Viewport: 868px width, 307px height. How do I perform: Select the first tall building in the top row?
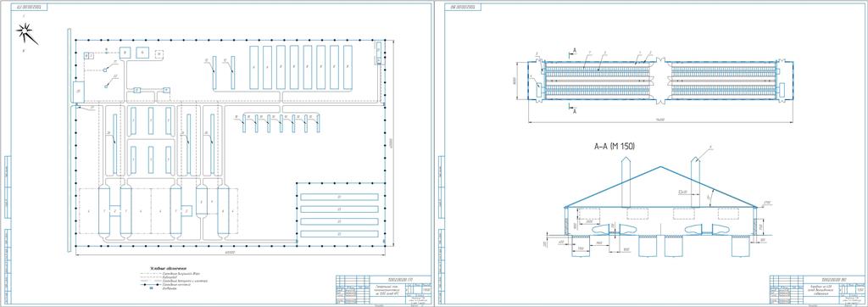[x=254, y=67]
